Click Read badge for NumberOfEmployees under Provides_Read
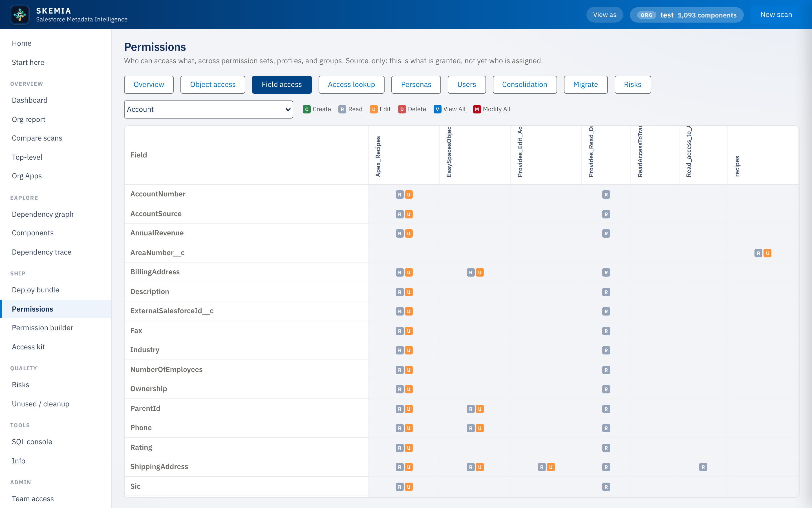The height and width of the screenshot is (508, 812). coord(606,370)
